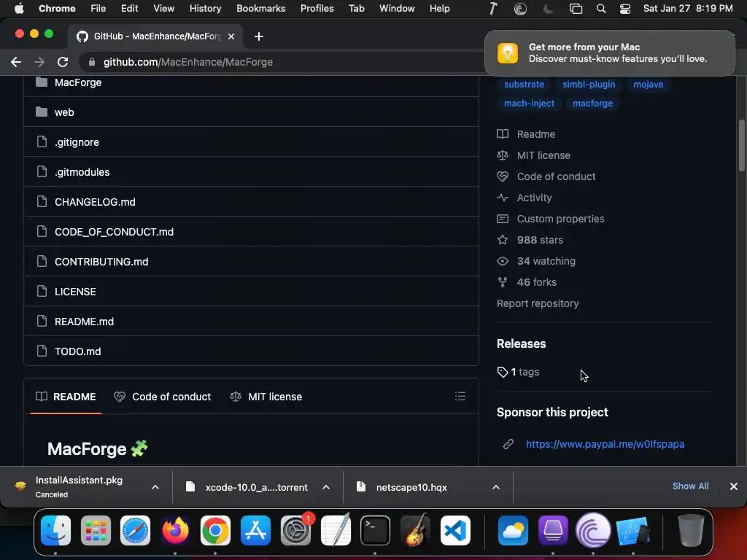747x560 pixels.
Task: Open the Profiles menu
Action: [x=317, y=9]
